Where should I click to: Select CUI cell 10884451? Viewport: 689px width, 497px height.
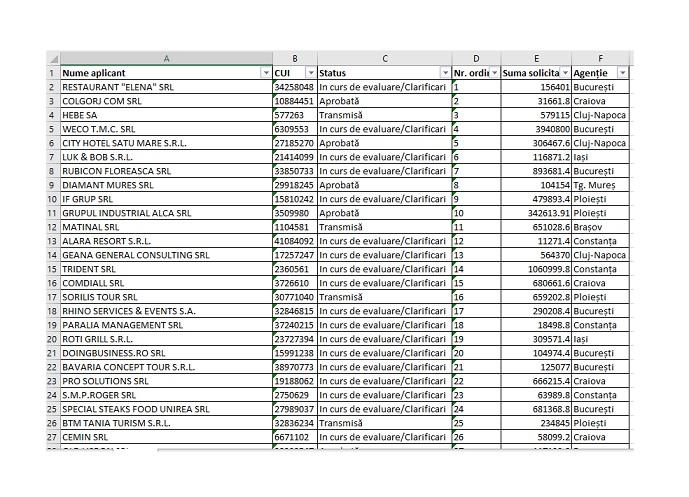294,101
